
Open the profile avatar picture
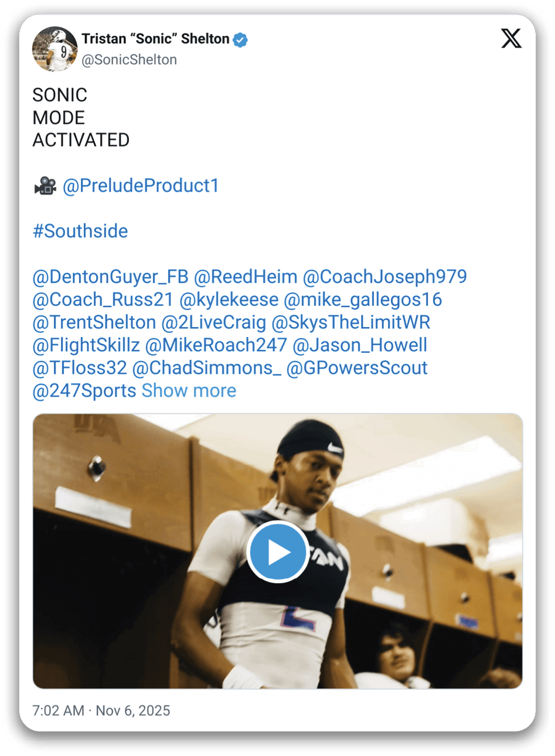tap(55, 49)
